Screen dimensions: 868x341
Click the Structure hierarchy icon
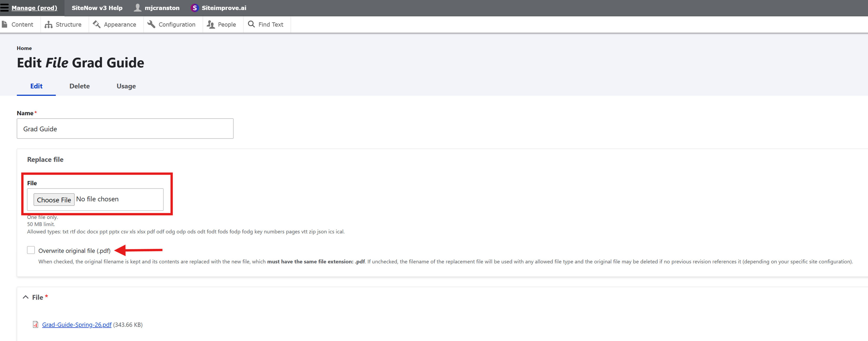click(x=49, y=24)
